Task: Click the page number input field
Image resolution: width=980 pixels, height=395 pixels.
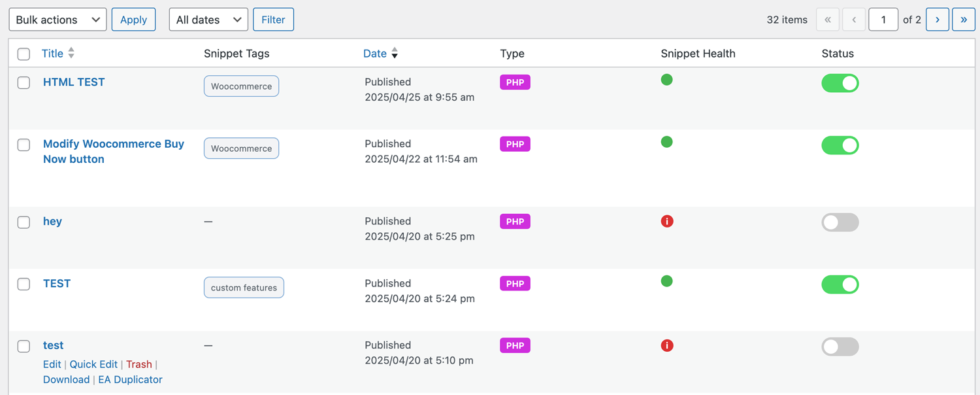Action: (883, 19)
